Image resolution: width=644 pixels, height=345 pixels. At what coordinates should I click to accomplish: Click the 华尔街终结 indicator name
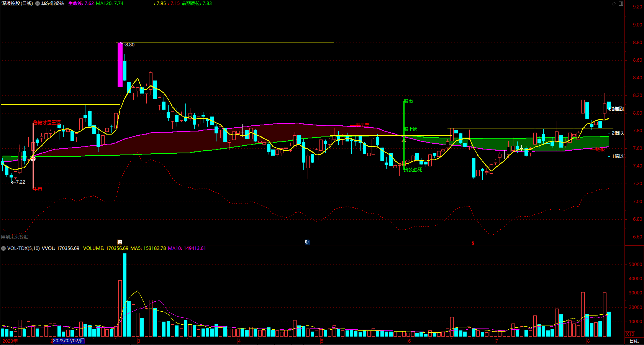[x=53, y=3]
